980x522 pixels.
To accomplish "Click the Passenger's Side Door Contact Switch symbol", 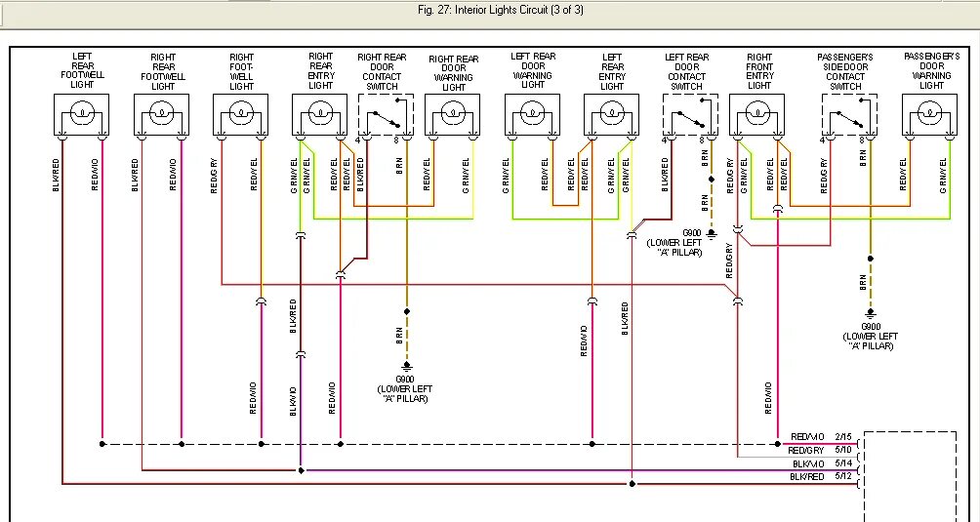I will coord(849,114).
